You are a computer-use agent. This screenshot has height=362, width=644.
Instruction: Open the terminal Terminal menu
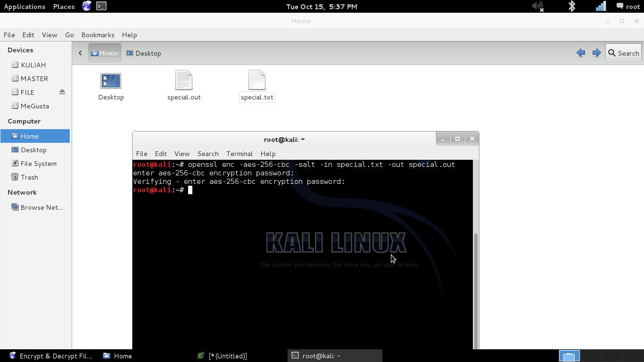coord(239,154)
